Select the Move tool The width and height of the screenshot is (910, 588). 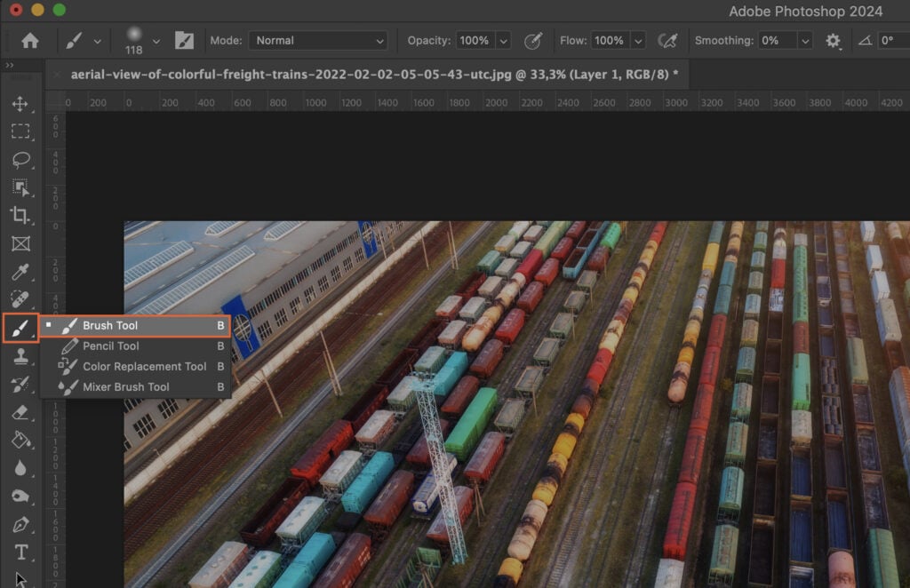tap(21, 103)
